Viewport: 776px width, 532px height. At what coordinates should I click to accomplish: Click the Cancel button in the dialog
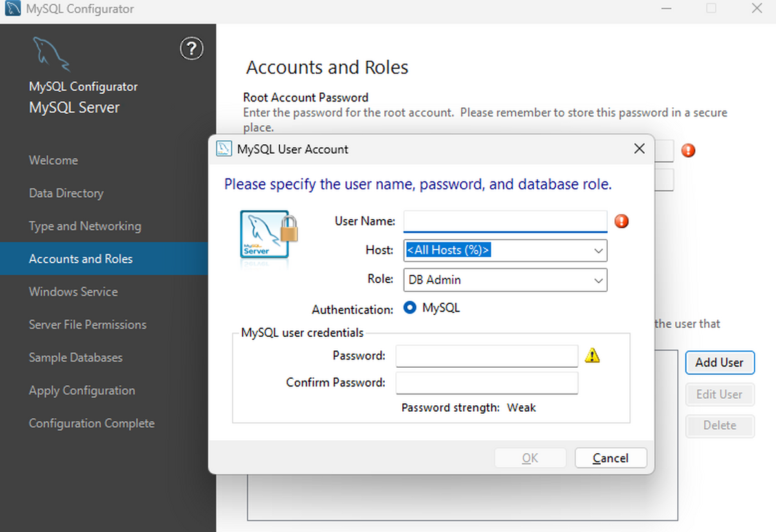pos(610,458)
